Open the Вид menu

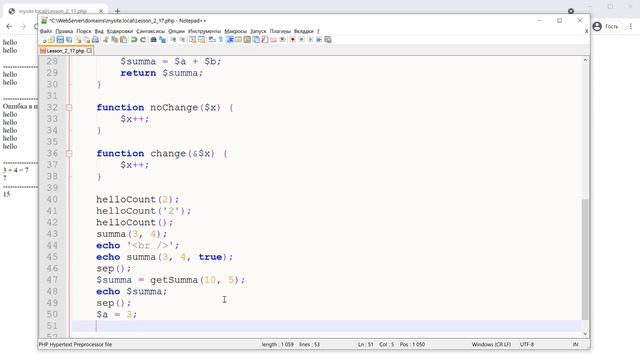pyautogui.click(x=99, y=31)
